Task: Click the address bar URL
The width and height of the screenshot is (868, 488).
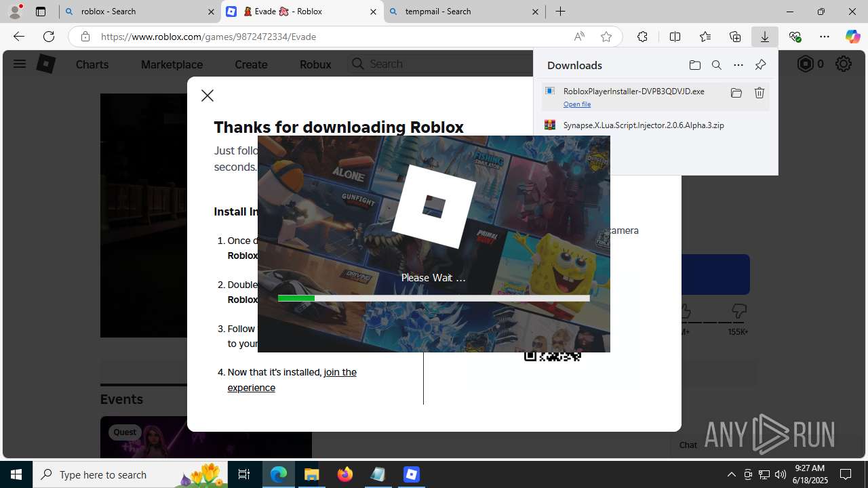Action: [x=209, y=37]
